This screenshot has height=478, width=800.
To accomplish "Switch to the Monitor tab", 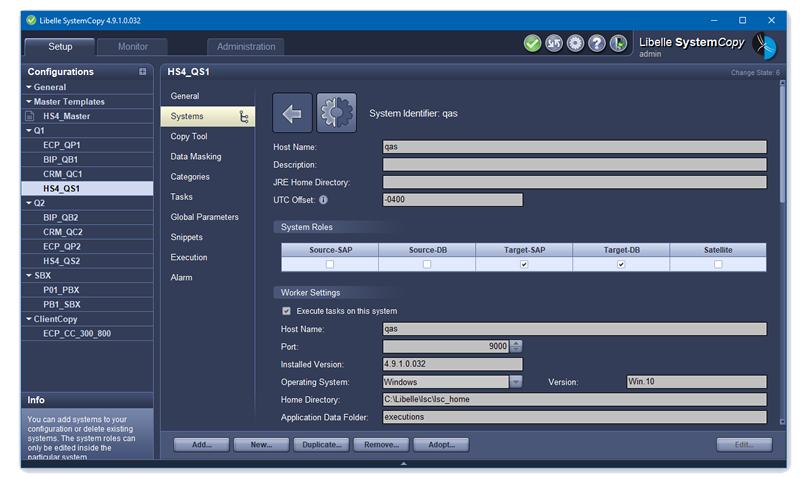I will point(133,47).
